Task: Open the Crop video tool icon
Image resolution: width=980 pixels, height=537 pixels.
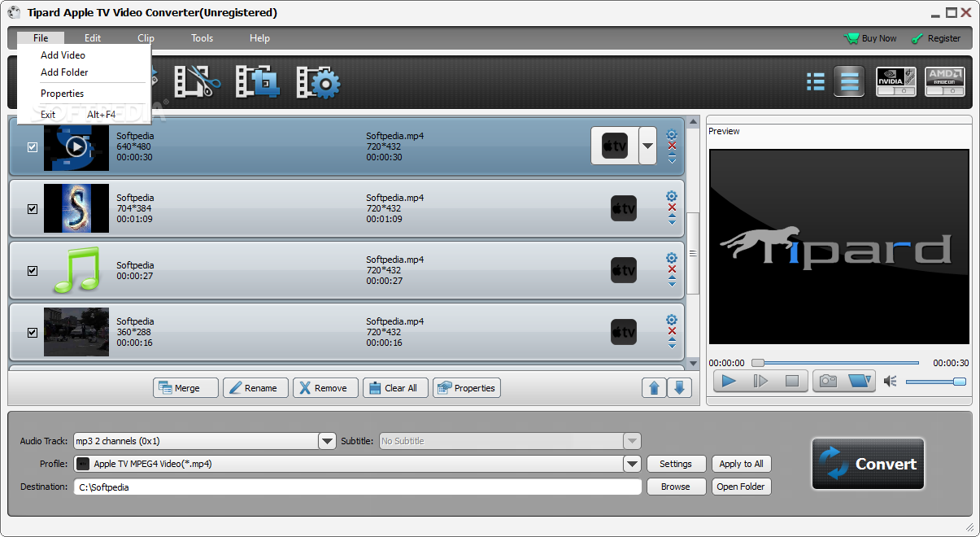Action: tap(258, 82)
